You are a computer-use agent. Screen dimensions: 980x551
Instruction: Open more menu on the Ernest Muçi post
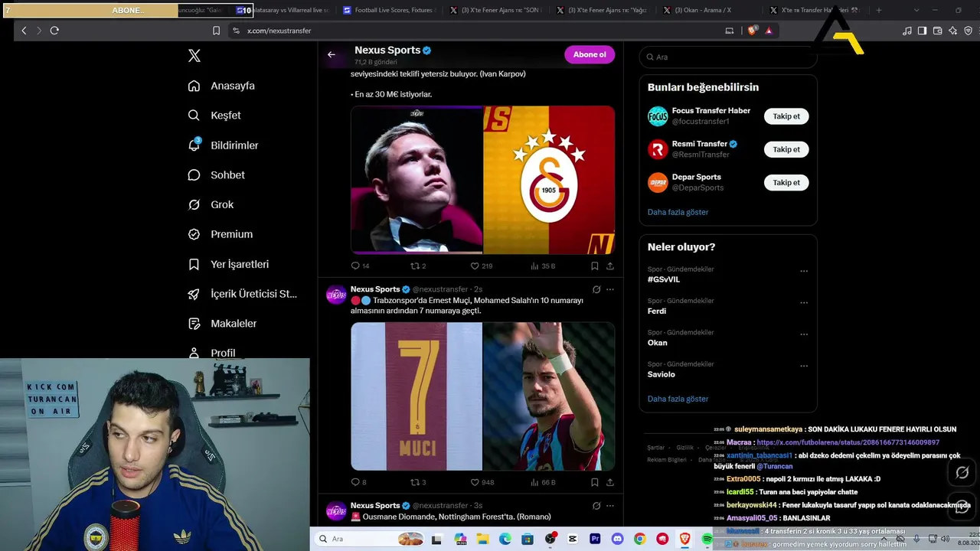click(610, 289)
